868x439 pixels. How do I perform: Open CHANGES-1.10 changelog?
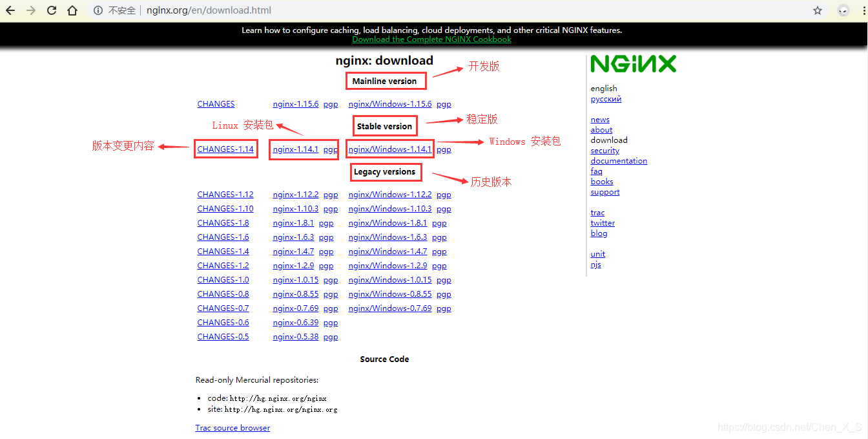pyautogui.click(x=225, y=209)
